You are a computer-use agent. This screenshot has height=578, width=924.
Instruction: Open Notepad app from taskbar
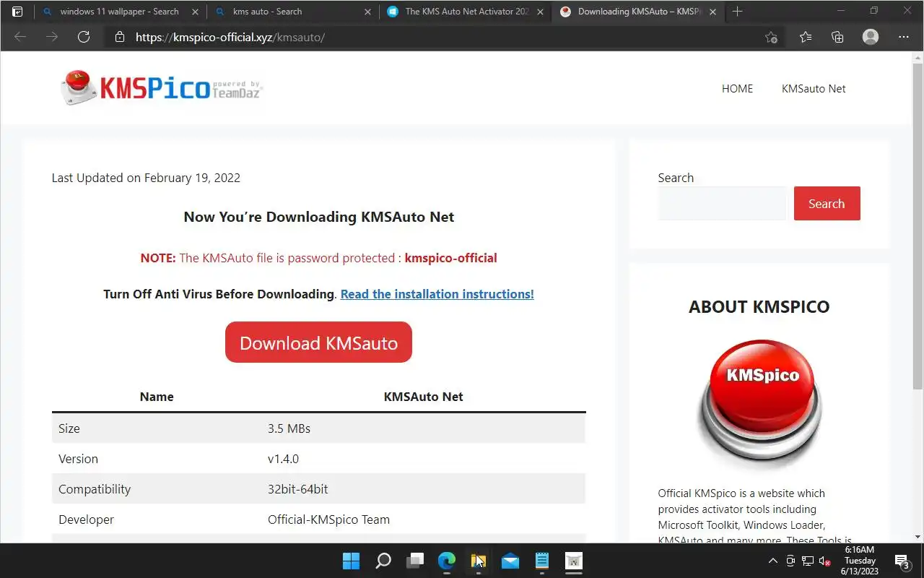[x=542, y=561]
